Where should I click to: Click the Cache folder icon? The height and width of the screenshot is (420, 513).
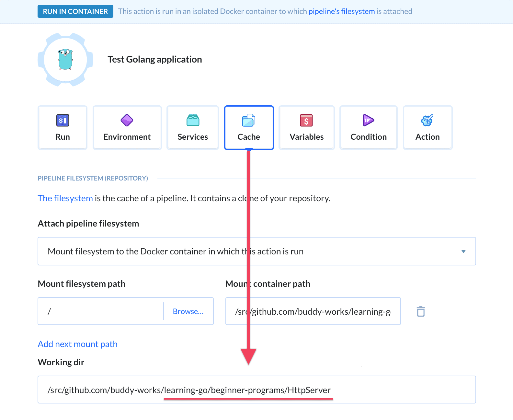tap(249, 120)
